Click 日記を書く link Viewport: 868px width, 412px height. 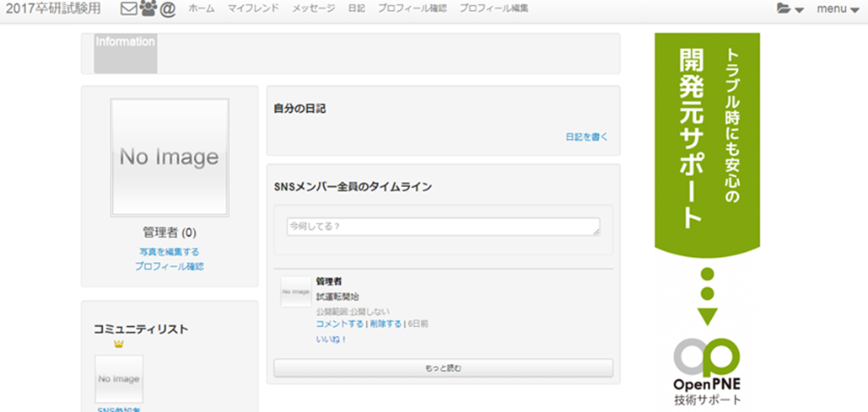pos(586,136)
